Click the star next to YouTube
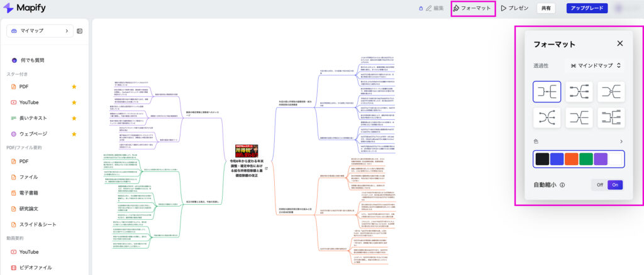Image resolution: width=644 pixels, height=275 pixels. [x=74, y=102]
